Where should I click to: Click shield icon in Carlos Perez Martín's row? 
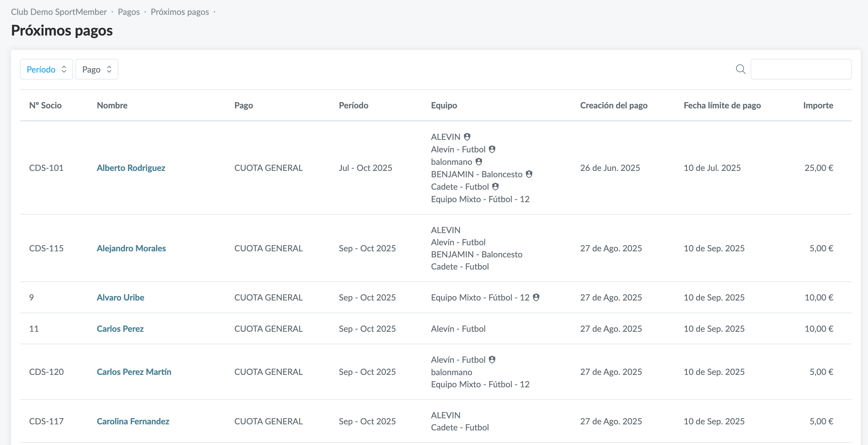click(492, 360)
